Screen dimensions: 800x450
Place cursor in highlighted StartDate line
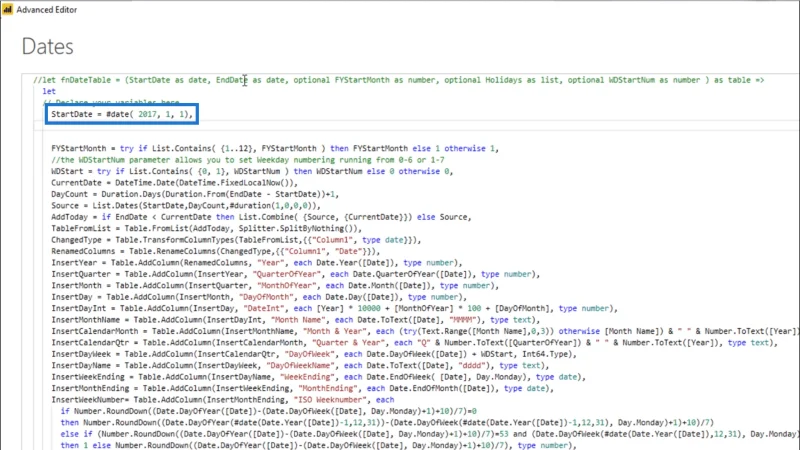click(x=122, y=114)
